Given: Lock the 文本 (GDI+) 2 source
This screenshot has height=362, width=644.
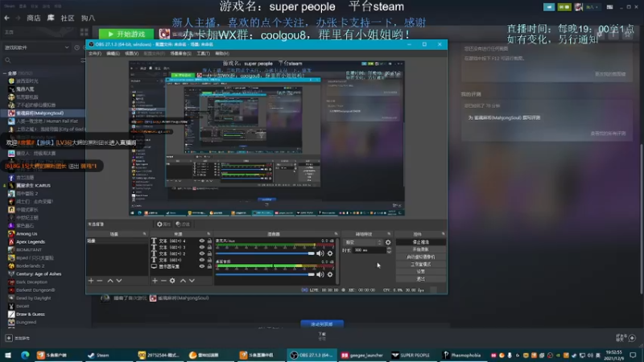Looking at the screenshot, I should (209, 253).
